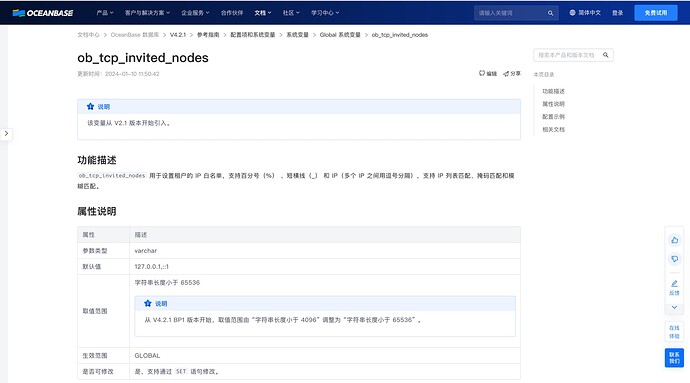The image size is (690, 383).
Task: Go to 参考指南 breadcrumb
Action: (x=208, y=35)
